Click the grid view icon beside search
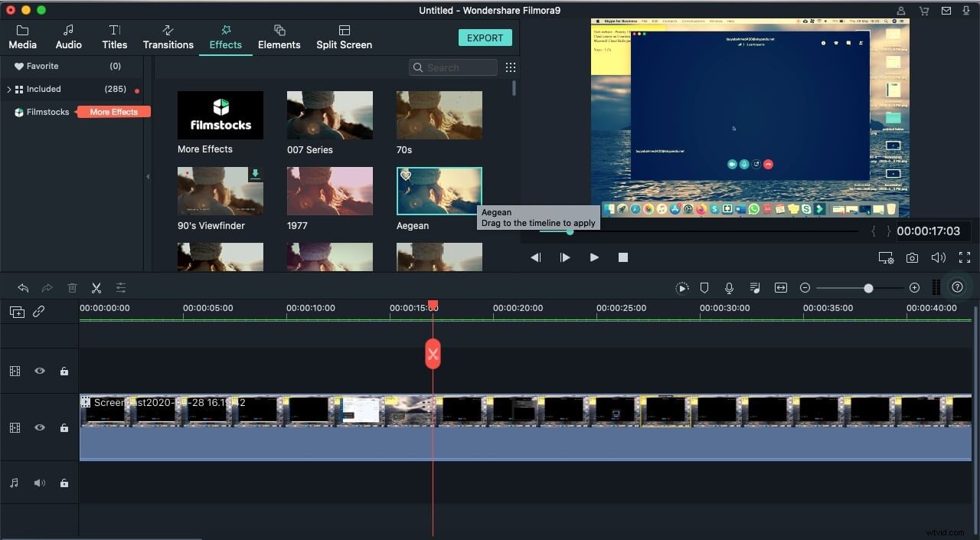This screenshot has height=540, width=980. pos(511,67)
